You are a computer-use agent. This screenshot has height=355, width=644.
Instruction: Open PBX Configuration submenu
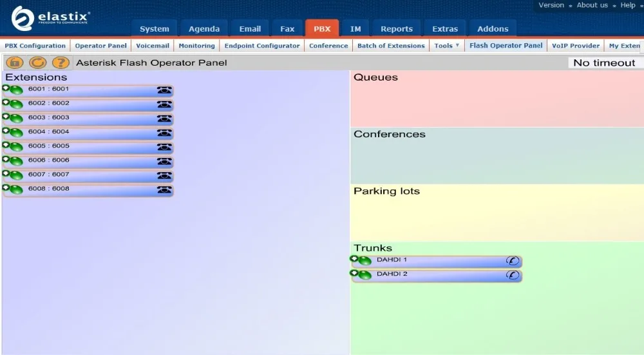tap(35, 46)
